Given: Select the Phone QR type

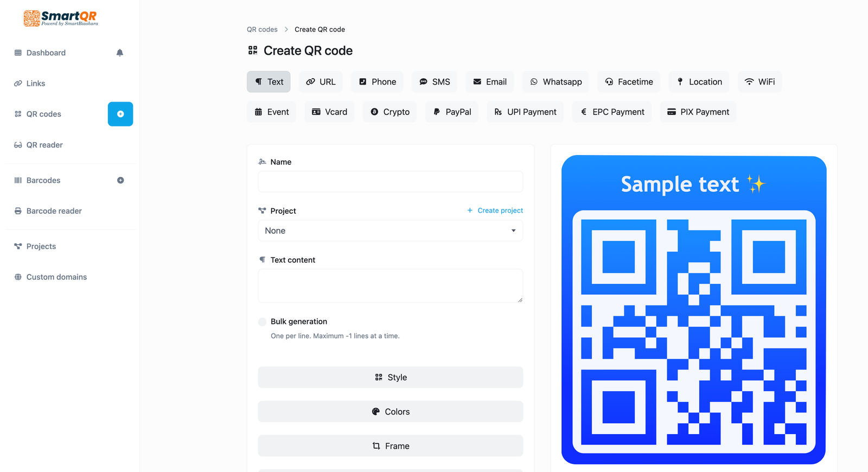Looking at the screenshot, I should [x=377, y=82].
